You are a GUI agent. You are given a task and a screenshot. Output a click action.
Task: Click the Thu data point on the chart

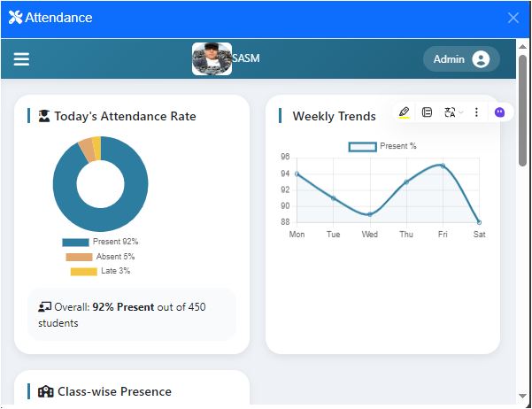406,182
